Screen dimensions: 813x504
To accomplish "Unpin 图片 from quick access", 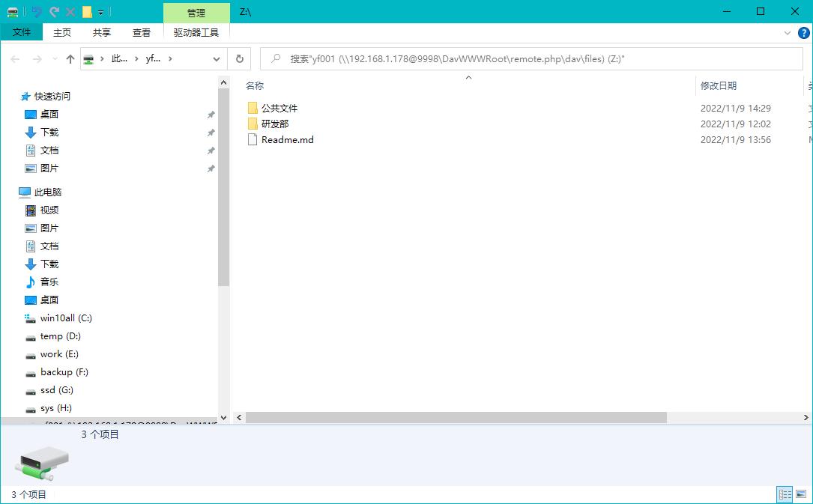I will 211,168.
